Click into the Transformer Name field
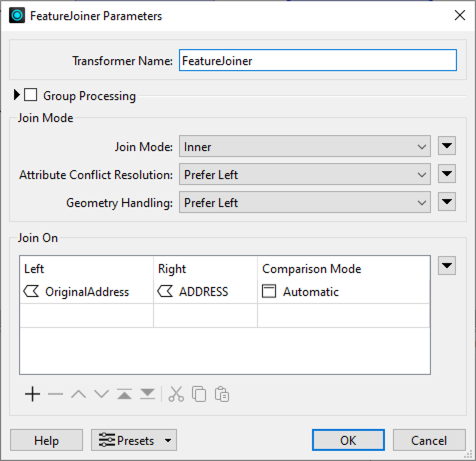The height and width of the screenshot is (461, 476). point(318,60)
